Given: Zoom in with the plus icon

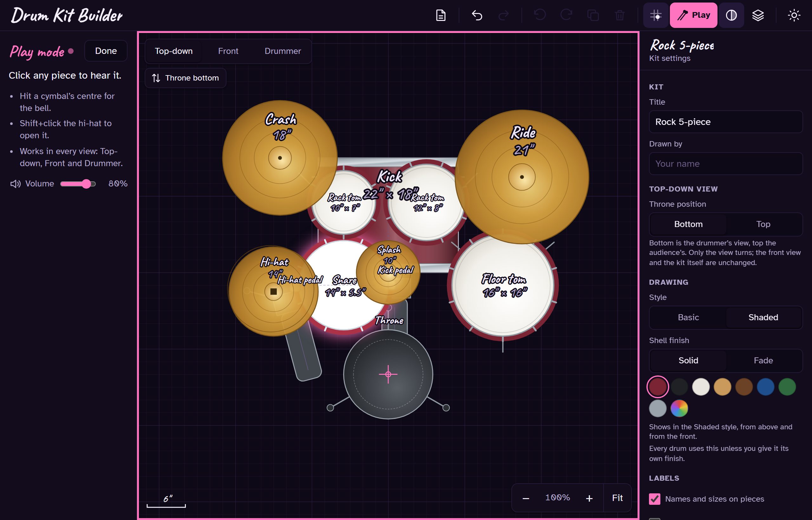Looking at the screenshot, I should [589, 498].
